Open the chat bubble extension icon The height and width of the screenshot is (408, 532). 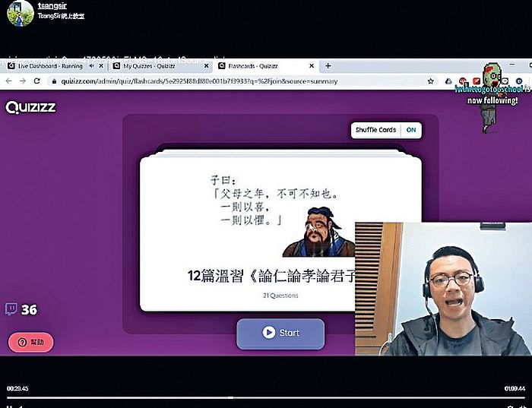pos(505,81)
